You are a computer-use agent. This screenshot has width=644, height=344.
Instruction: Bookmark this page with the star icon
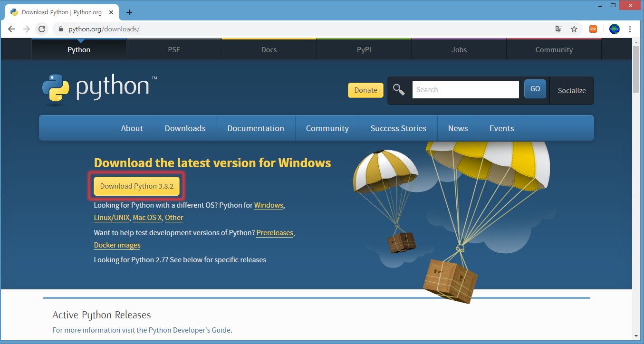pos(574,29)
